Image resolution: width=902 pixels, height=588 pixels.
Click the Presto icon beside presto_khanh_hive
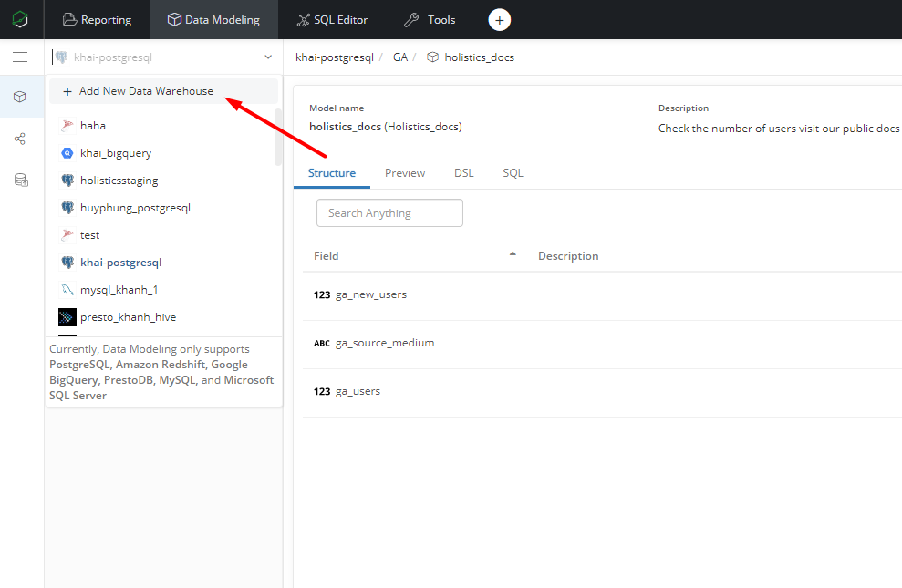(x=67, y=317)
